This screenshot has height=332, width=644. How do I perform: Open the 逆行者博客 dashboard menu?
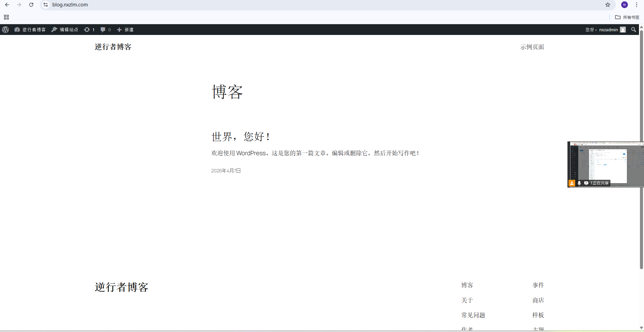[30, 30]
